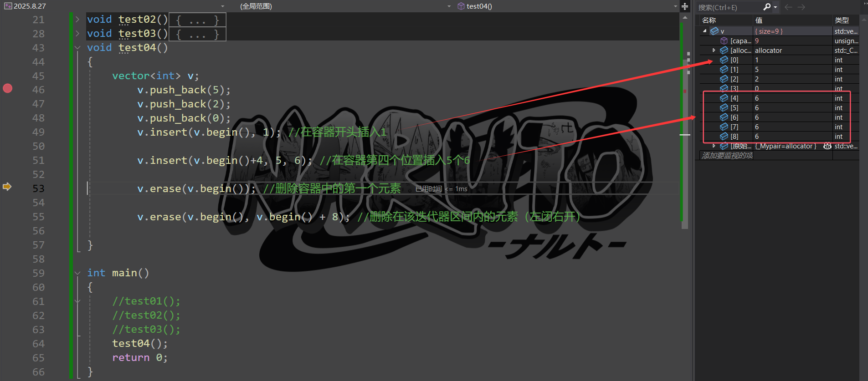Click the icon beside the [allocator] row
Screen dimensions: 868x381
coord(724,50)
